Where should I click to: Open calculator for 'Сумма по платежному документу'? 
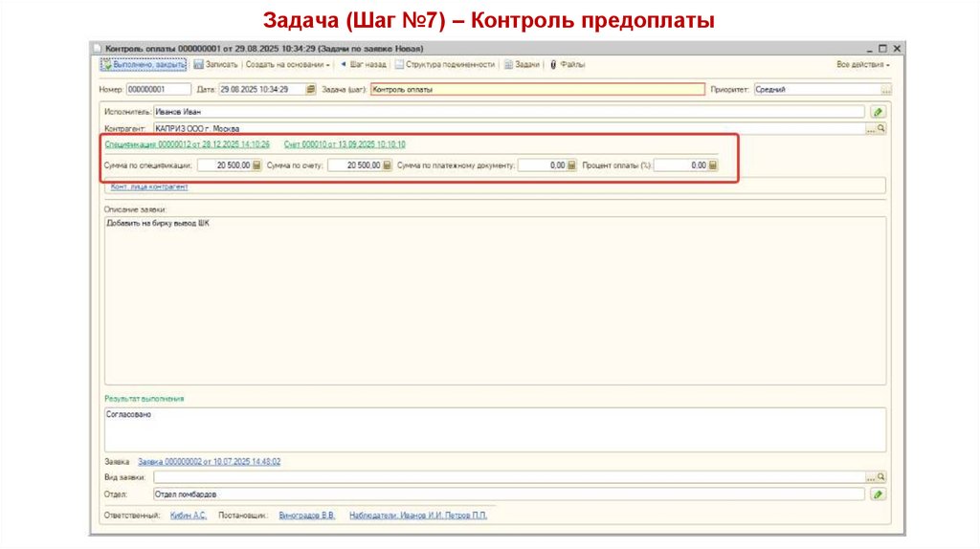tap(571, 165)
